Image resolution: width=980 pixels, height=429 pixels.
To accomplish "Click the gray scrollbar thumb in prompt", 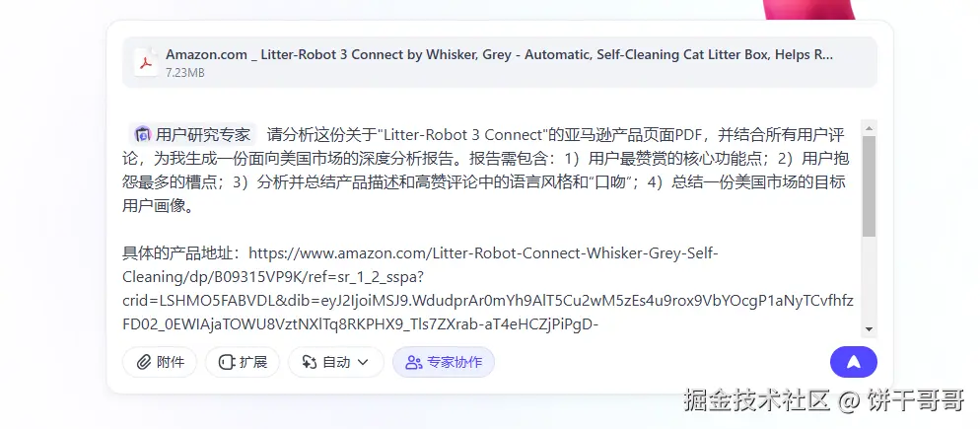I will click(869, 186).
